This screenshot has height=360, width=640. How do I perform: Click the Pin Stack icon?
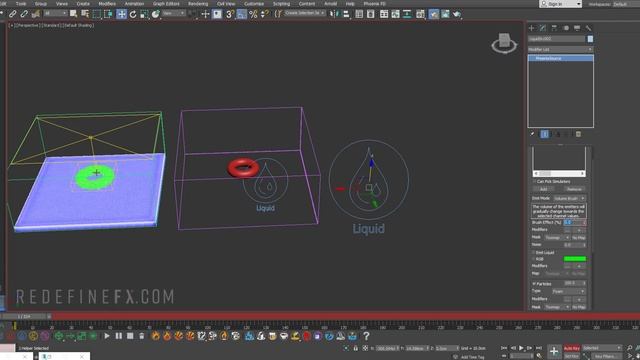[532, 134]
